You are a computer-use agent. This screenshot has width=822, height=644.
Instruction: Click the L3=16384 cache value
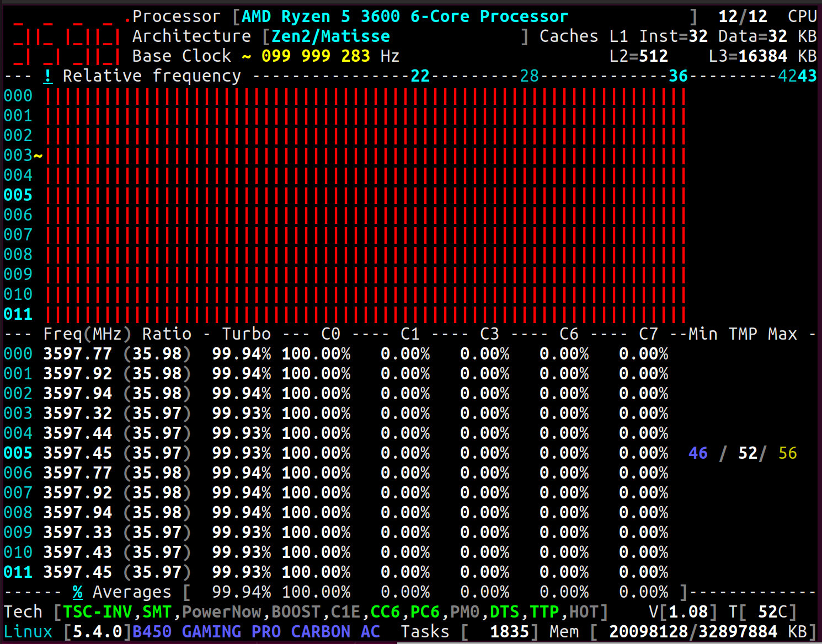click(x=748, y=56)
